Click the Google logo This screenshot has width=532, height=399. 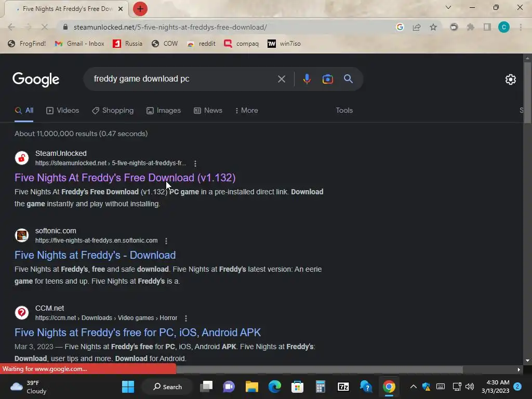(x=36, y=79)
